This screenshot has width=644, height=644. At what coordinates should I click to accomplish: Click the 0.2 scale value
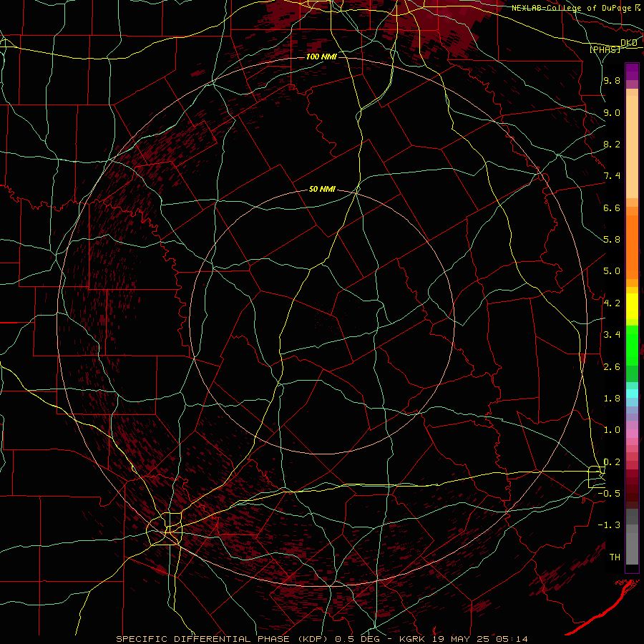[612, 462]
